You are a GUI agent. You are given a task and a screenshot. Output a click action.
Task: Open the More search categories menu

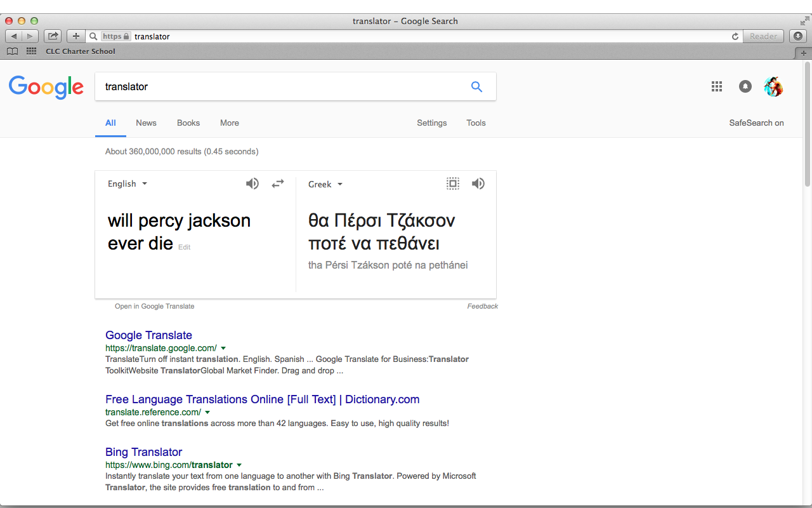point(230,123)
